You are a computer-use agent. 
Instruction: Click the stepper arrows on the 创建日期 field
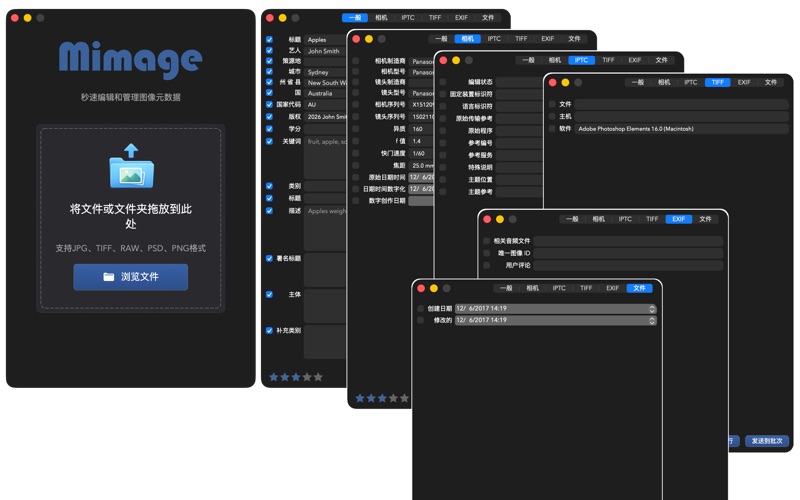pos(652,309)
